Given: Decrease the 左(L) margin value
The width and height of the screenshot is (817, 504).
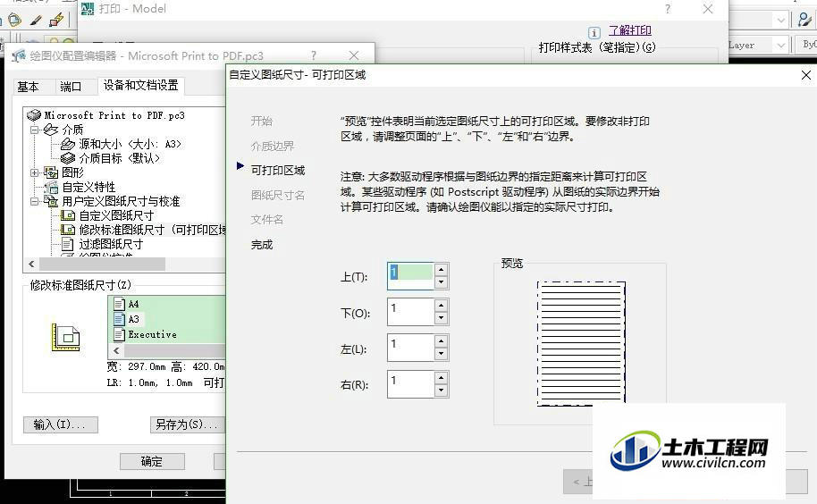Looking at the screenshot, I should [442, 354].
